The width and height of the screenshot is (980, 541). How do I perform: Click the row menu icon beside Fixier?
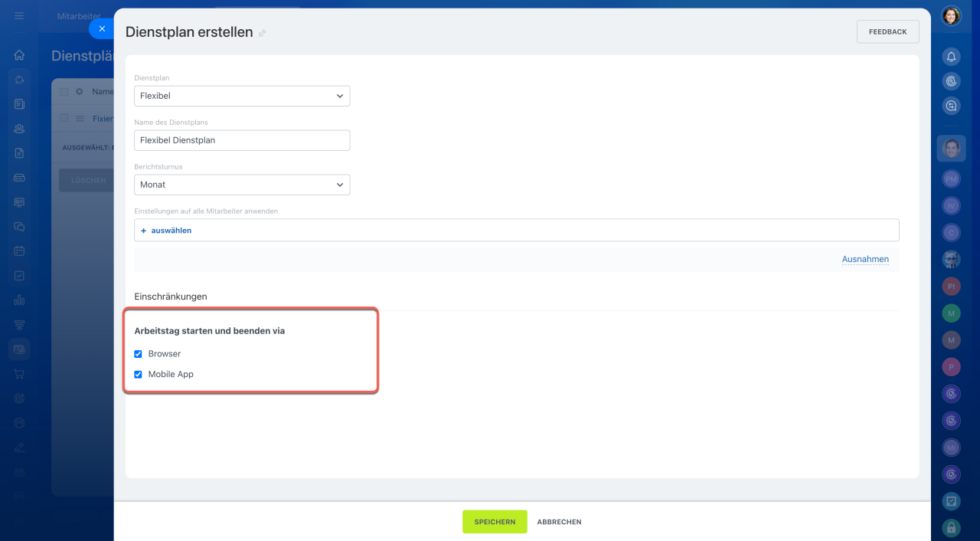80,119
